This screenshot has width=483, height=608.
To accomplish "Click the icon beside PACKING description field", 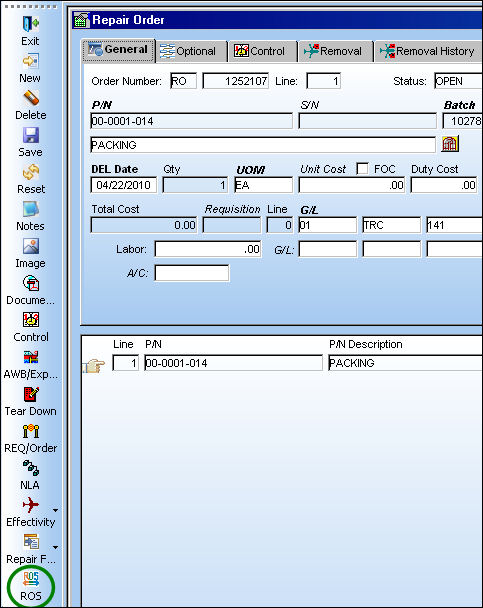I will tap(450, 144).
